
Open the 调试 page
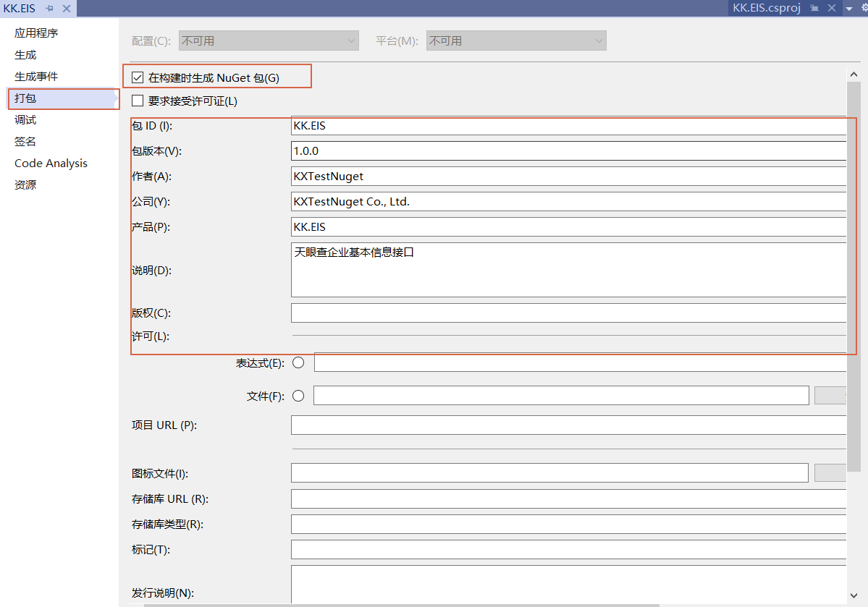click(25, 119)
